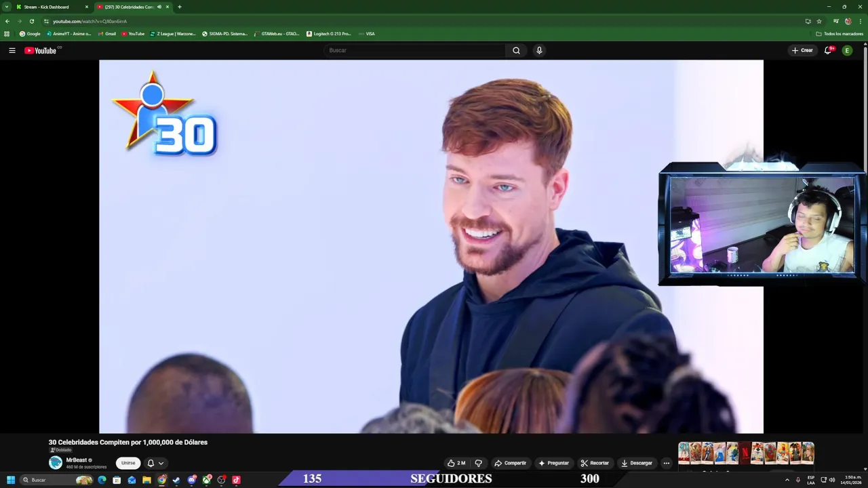The width and height of the screenshot is (868, 488).
Task: Open Steam from the taskbar
Action: 176,480
